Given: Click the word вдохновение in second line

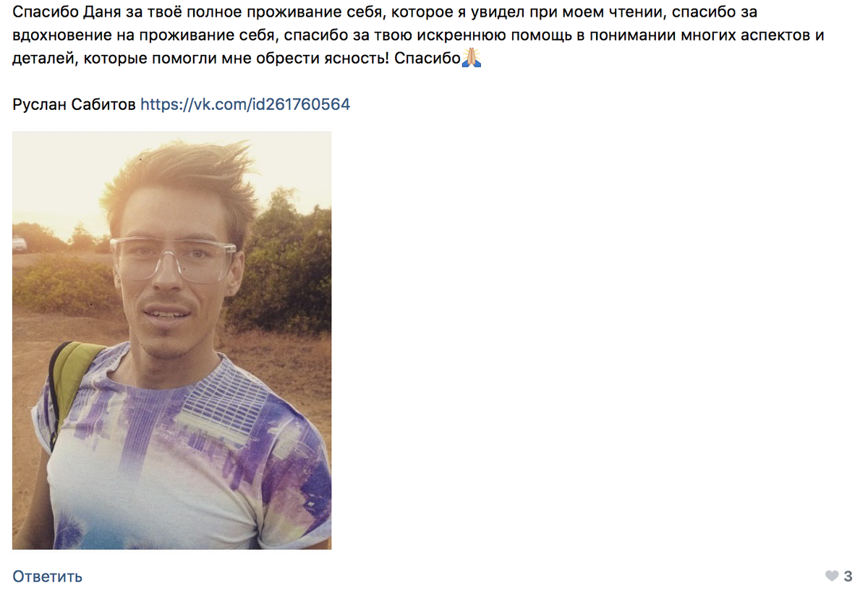Looking at the screenshot, I should point(63,35).
